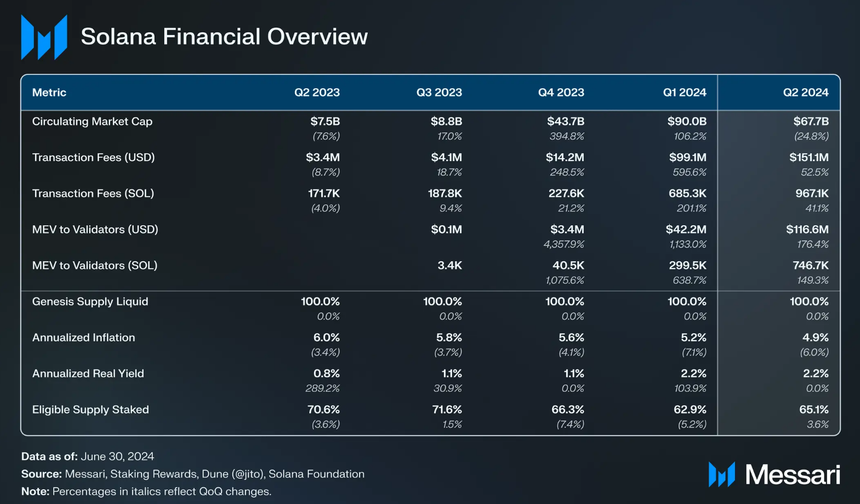Click the '$7.5B' market cap value
The width and height of the screenshot is (860, 504).
pyautogui.click(x=325, y=122)
